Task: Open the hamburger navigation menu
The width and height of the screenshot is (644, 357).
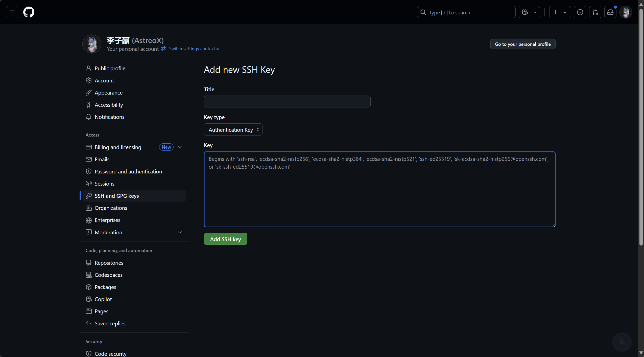Action: tap(12, 12)
